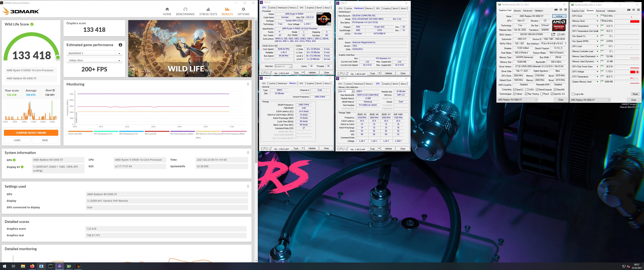This screenshot has width=644, height=270.
Task: Open 3DMark OPTIONS gear
Action: 243,11
